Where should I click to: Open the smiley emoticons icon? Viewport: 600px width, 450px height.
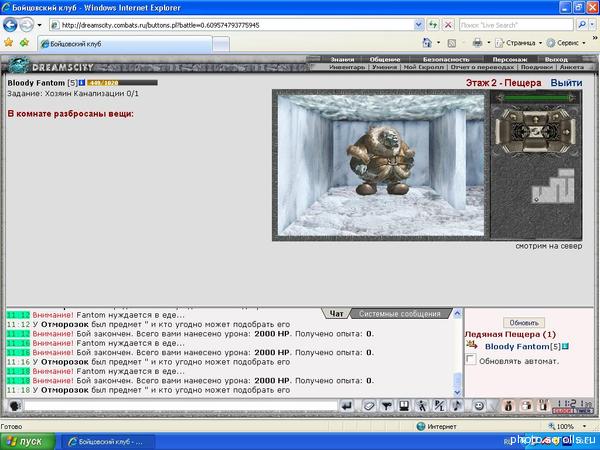click(478, 406)
